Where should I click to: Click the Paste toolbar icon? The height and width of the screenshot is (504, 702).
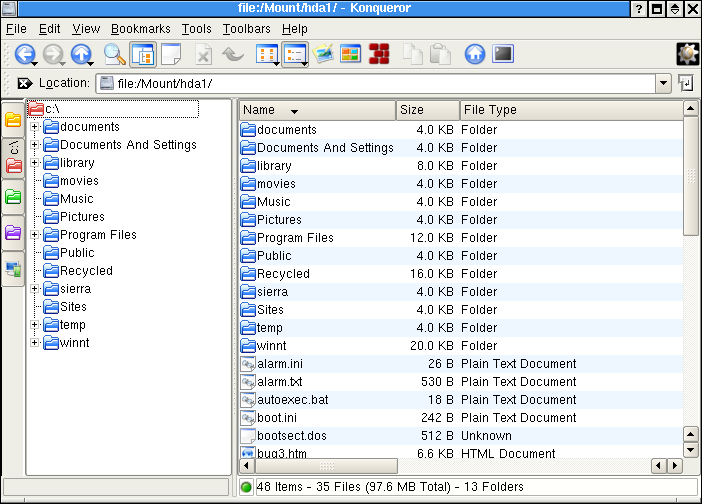click(440, 55)
